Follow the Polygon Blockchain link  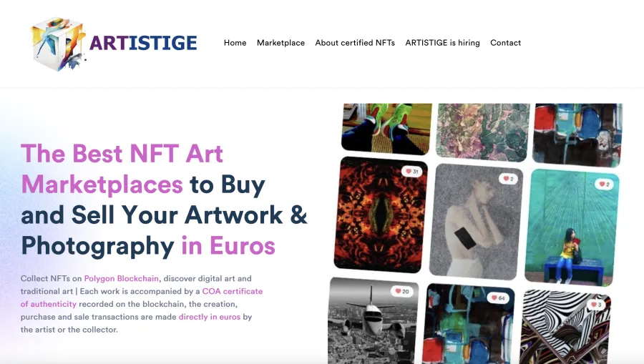121,278
